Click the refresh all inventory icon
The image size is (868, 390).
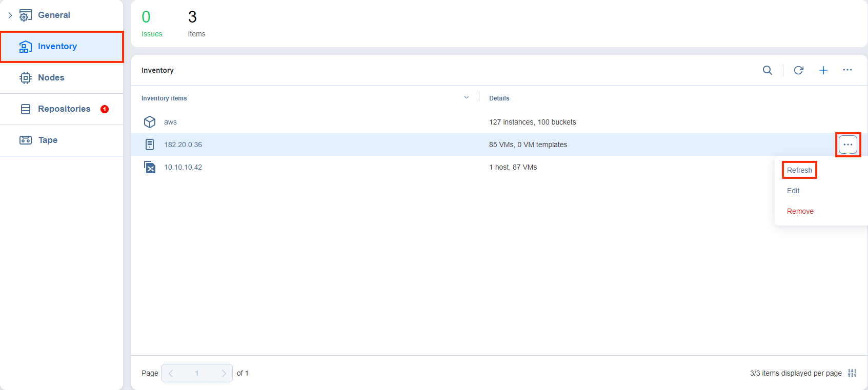[798, 70]
